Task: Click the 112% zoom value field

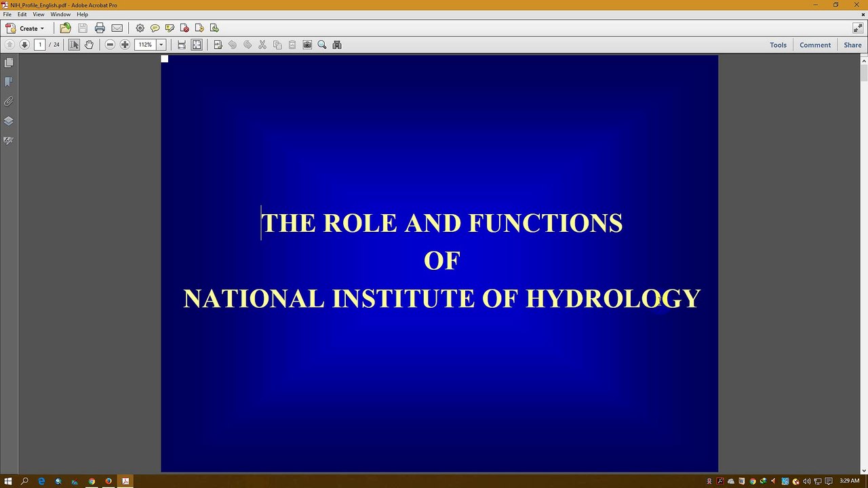Action: point(146,45)
